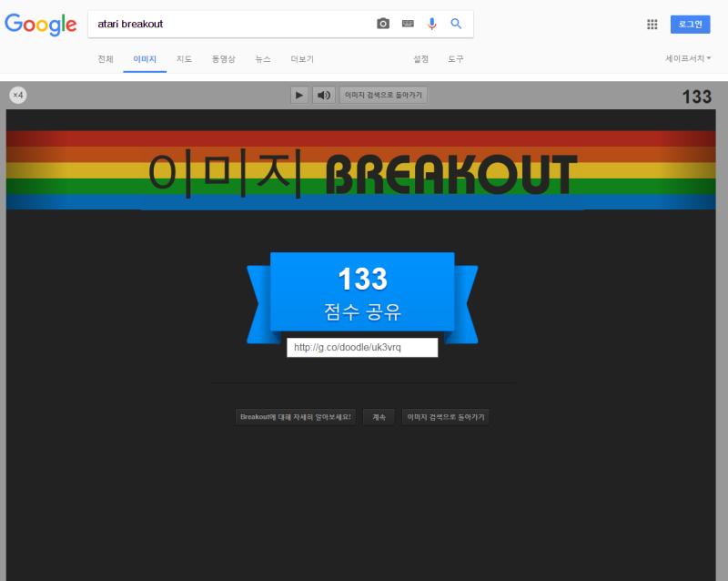Submit search with the magnifier icon
This screenshot has height=581, width=728.
[x=456, y=24]
